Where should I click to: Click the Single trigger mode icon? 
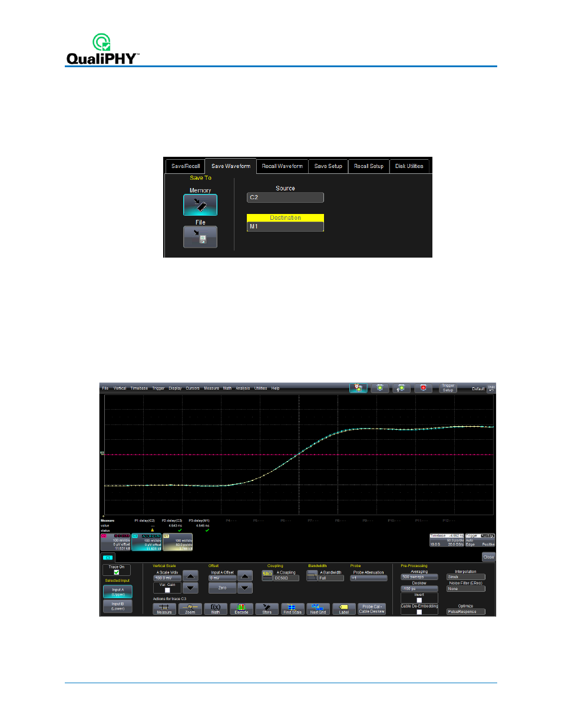401,388
